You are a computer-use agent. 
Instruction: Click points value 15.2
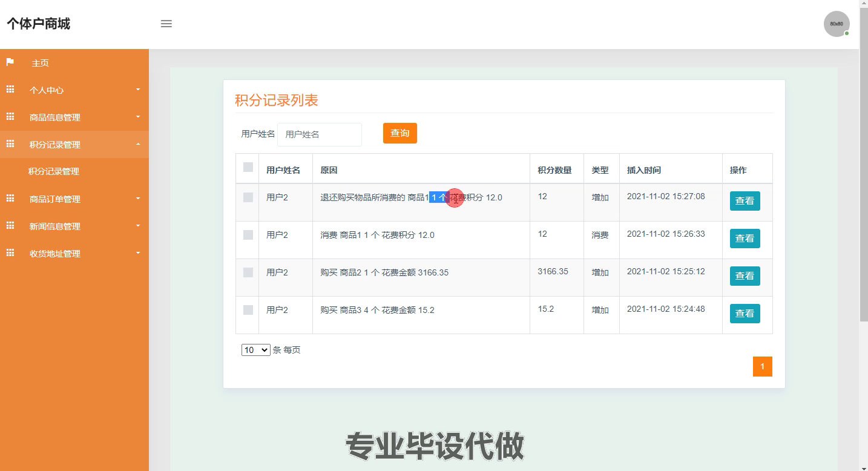[545, 309]
